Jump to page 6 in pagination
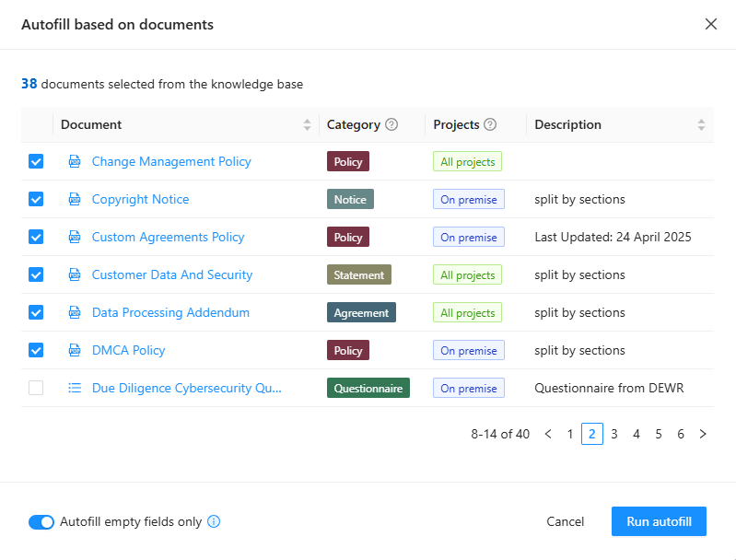 (681, 434)
